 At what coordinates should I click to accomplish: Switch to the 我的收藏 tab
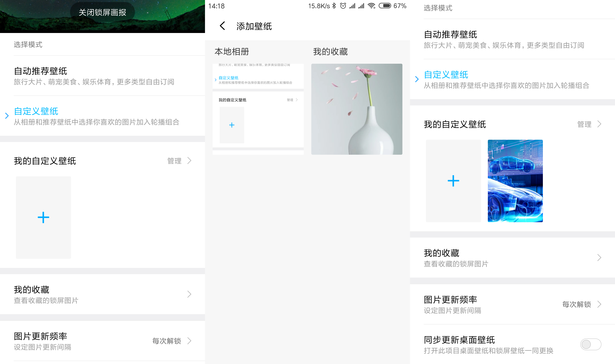pyautogui.click(x=330, y=52)
